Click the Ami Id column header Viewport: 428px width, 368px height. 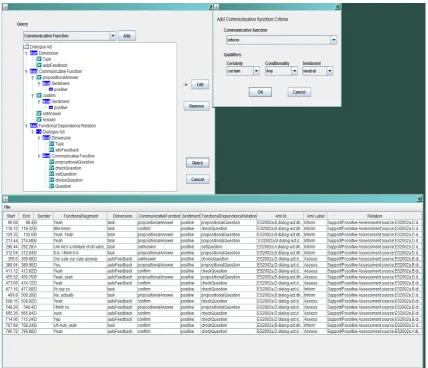coord(280,216)
